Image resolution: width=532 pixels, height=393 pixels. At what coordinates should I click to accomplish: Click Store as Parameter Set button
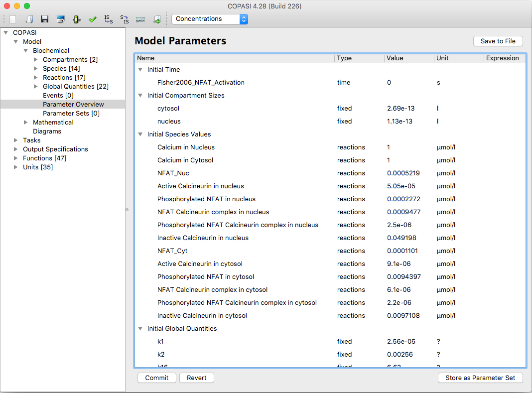pyautogui.click(x=480, y=378)
